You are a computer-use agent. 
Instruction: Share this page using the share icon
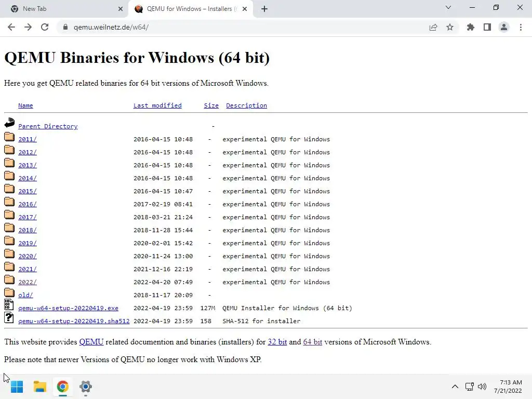coord(433,27)
